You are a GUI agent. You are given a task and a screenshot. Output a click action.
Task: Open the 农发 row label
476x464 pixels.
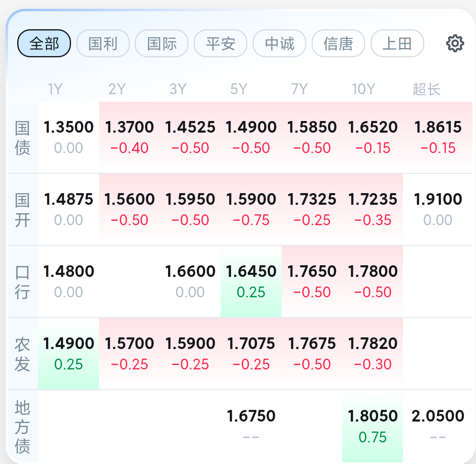(22, 354)
